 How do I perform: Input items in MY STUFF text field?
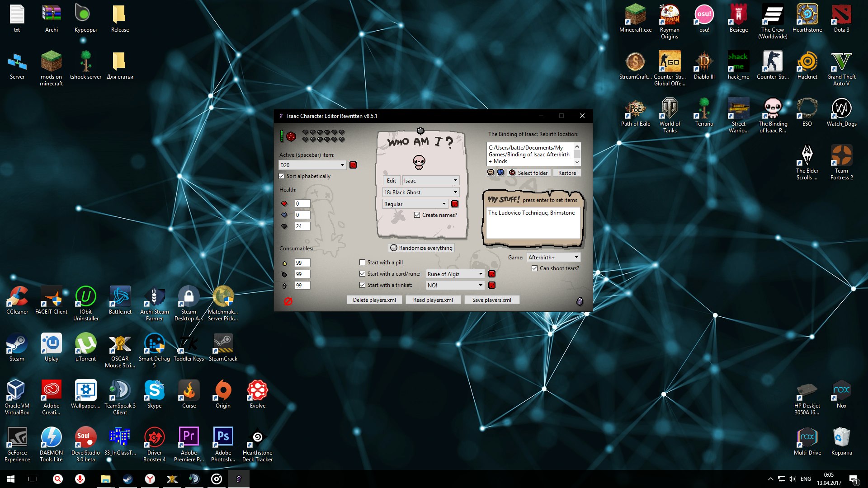532,221
